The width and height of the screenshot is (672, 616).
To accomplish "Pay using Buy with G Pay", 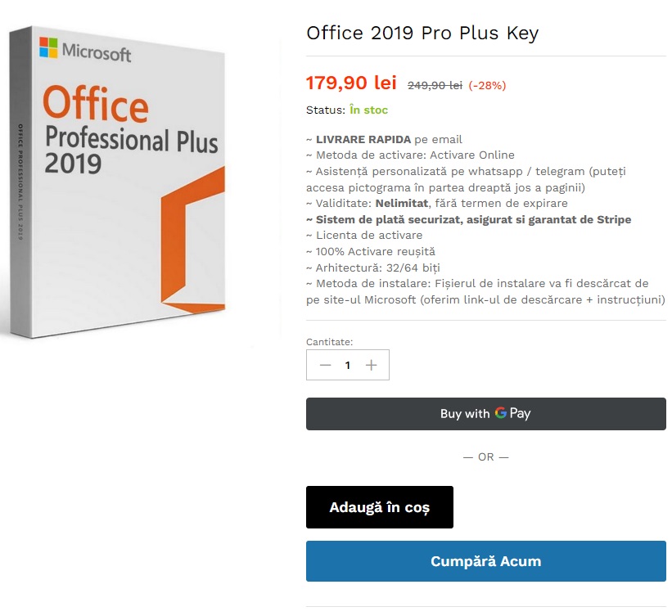I will [485, 414].
